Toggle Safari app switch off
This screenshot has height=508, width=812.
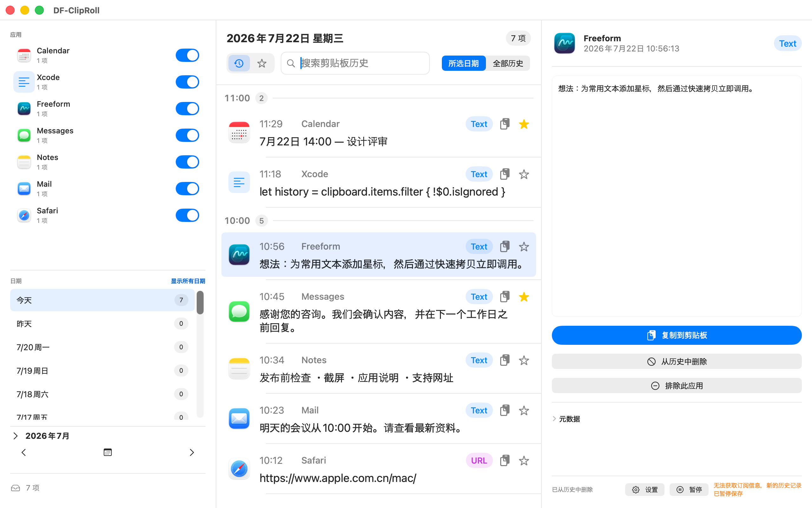coord(187,215)
